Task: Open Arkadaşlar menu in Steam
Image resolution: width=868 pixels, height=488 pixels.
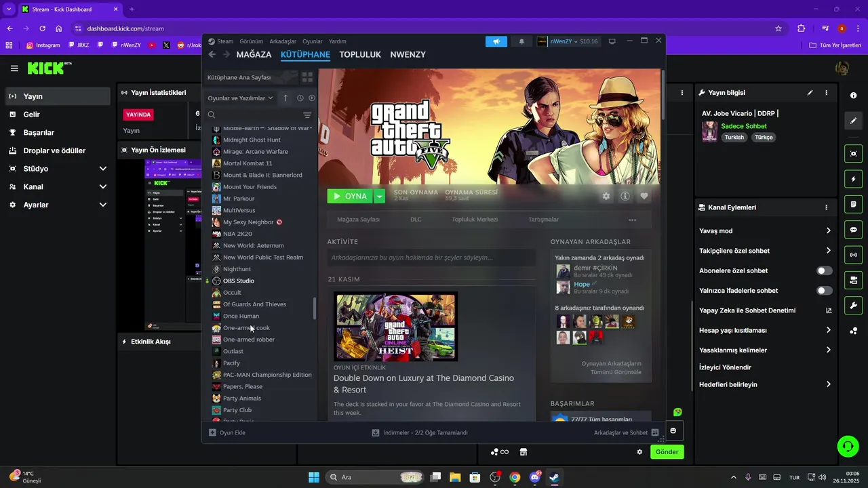Action: (x=283, y=41)
